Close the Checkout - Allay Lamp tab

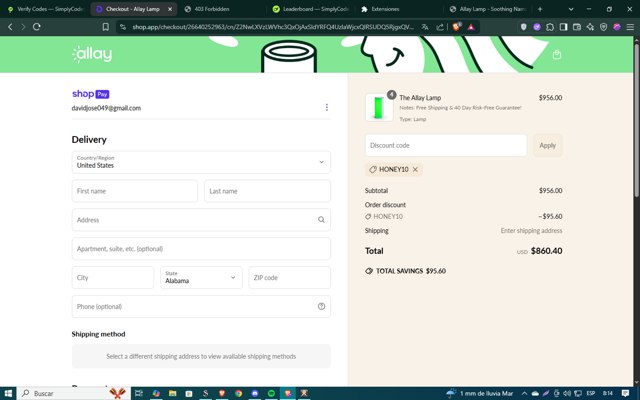[170, 9]
